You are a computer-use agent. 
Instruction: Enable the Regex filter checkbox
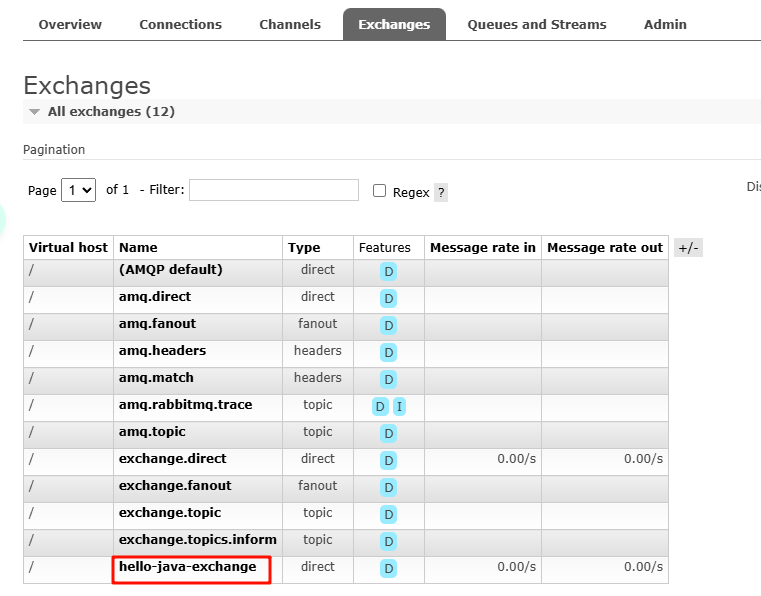379,191
